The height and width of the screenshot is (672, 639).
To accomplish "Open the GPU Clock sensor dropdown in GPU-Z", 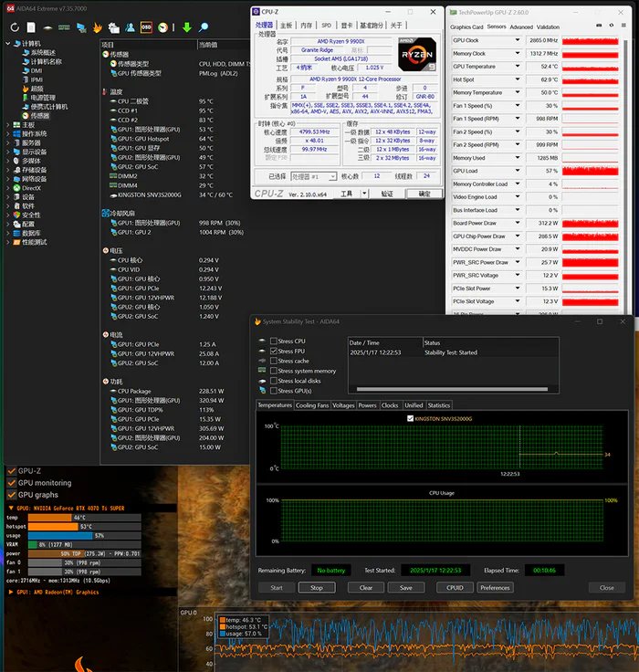I will pyautogui.click(x=518, y=40).
